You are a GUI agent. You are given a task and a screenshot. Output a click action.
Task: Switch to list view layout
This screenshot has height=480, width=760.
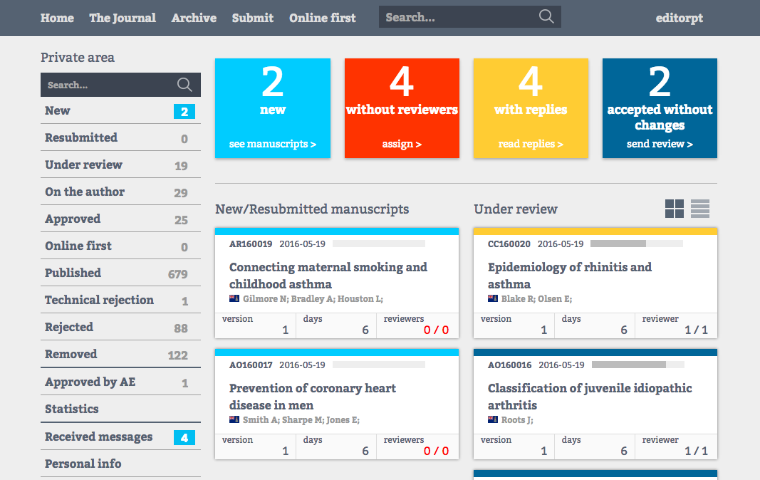pos(700,209)
